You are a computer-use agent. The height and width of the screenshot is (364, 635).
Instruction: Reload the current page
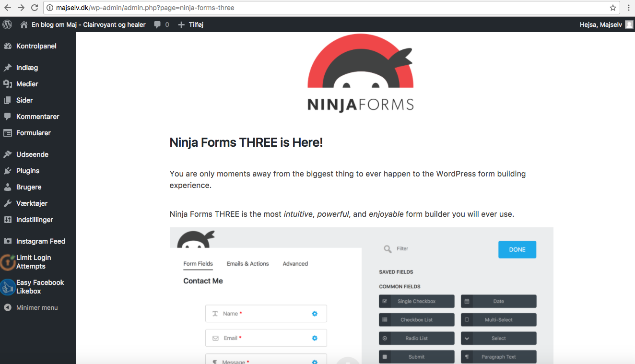pos(35,8)
